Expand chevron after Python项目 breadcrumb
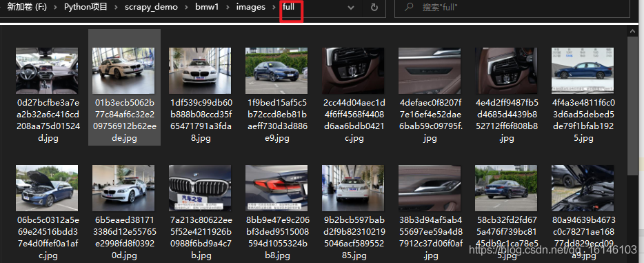 (x=117, y=8)
